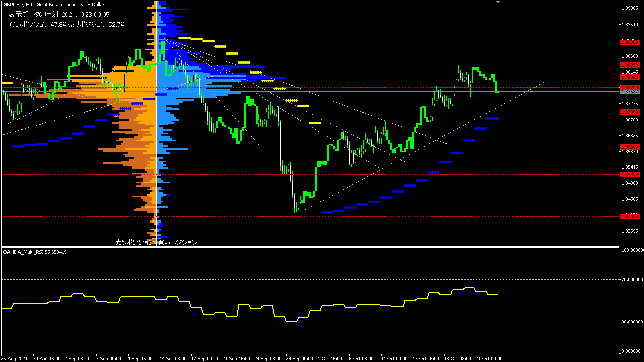
Task: Click the 1.36780 price scale value
Action: (630, 120)
